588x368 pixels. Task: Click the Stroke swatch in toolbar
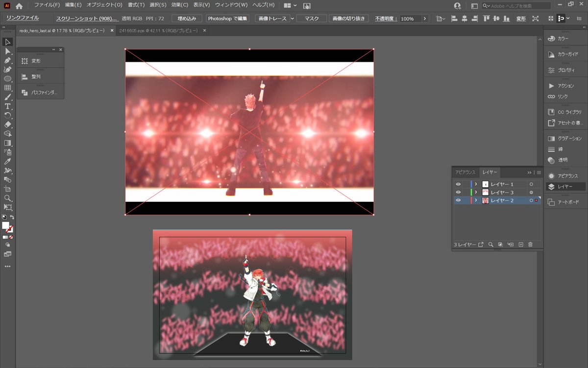tap(10, 229)
